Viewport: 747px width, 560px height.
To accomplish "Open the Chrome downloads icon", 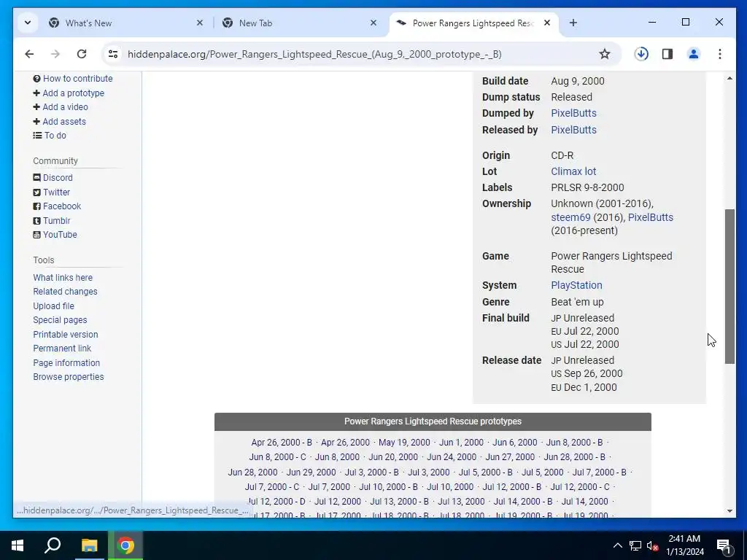I will (x=641, y=54).
